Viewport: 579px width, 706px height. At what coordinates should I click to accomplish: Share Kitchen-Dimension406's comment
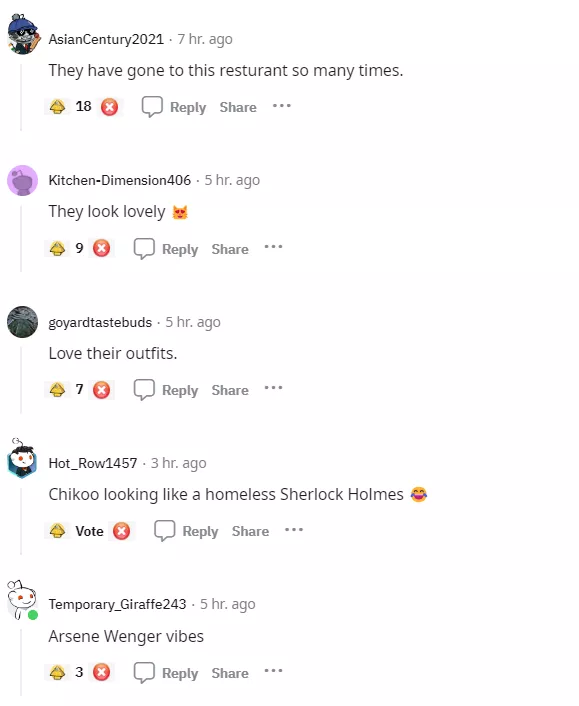pos(230,249)
